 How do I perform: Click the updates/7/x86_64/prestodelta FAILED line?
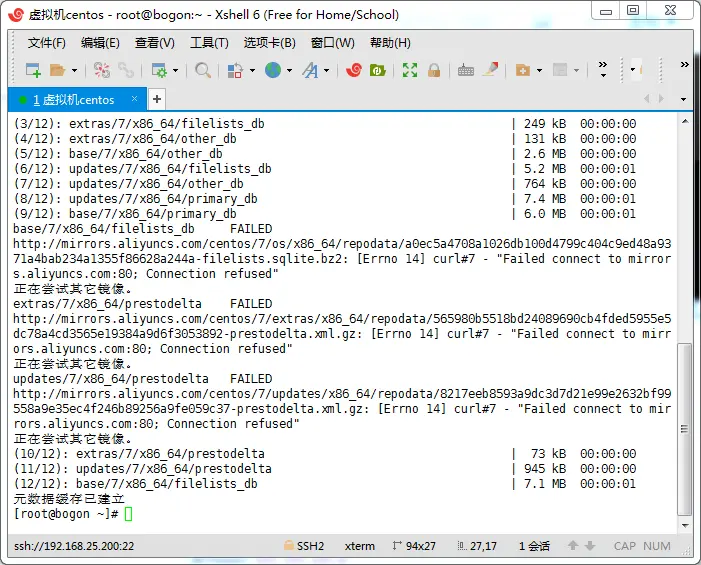143,379
